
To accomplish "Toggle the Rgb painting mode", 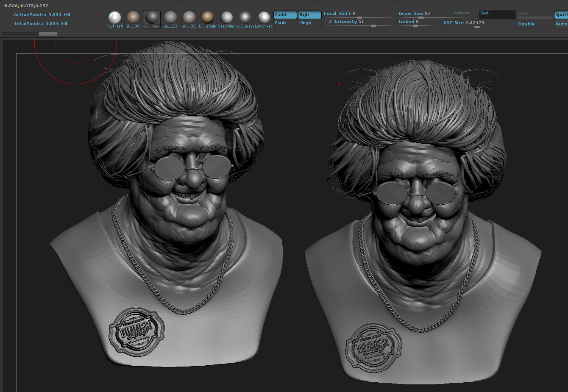I will pyautogui.click(x=310, y=15).
